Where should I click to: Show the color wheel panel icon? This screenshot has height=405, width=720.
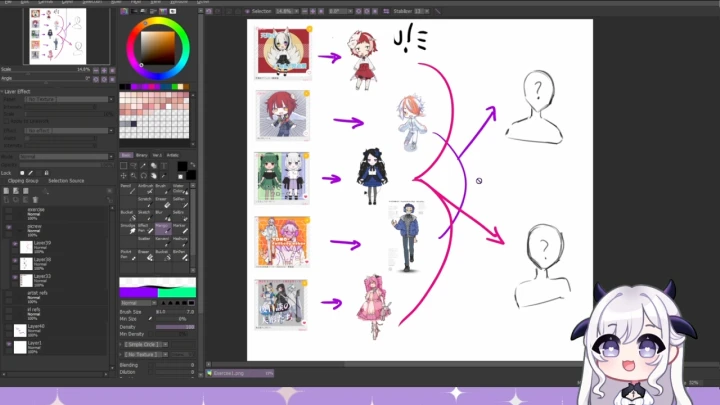pyautogui.click(x=124, y=11)
